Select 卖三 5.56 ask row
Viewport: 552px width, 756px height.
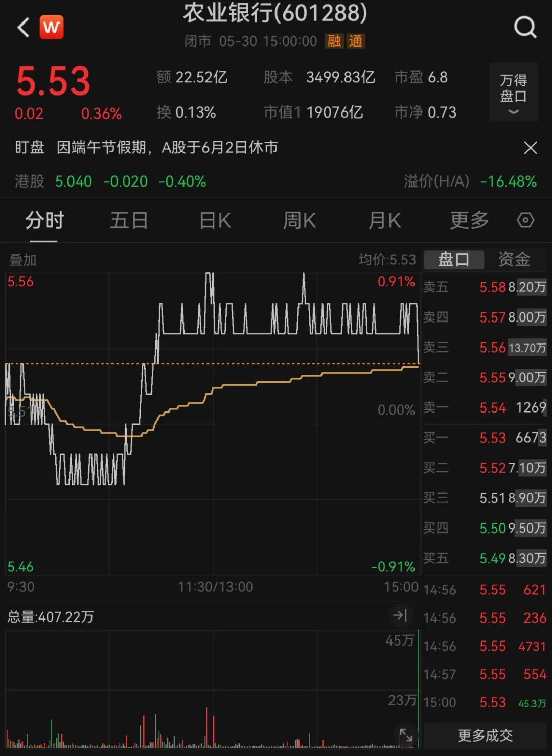(485, 347)
